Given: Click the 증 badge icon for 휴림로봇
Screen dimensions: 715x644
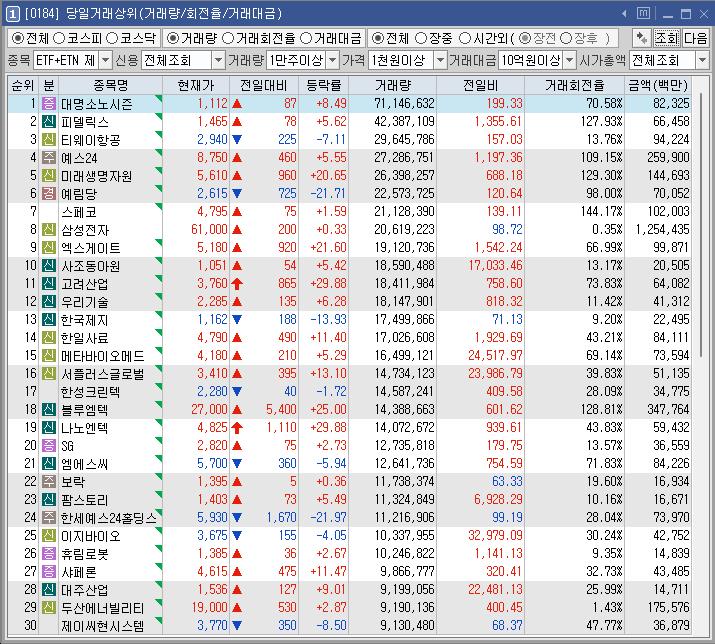Looking at the screenshot, I should click(x=49, y=554).
